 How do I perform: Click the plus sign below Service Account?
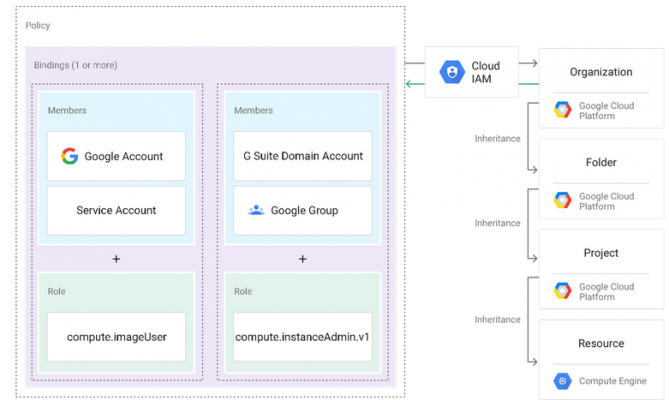(x=116, y=259)
